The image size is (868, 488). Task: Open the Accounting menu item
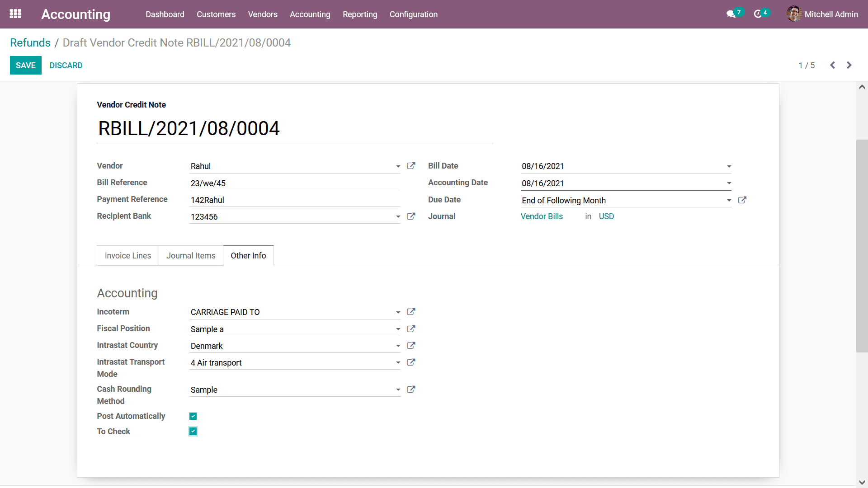pyautogui.click(x=310, y=14)
